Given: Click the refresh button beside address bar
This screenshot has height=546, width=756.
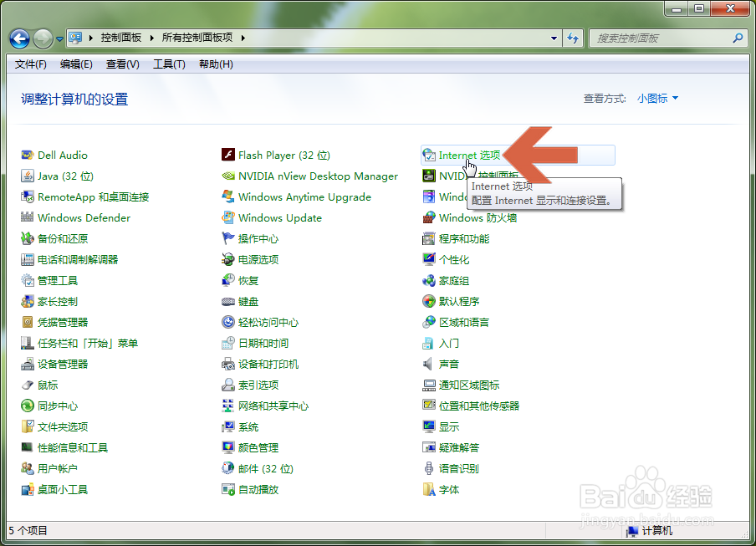Looking at the screenshot, I should (x=573, y=38).
